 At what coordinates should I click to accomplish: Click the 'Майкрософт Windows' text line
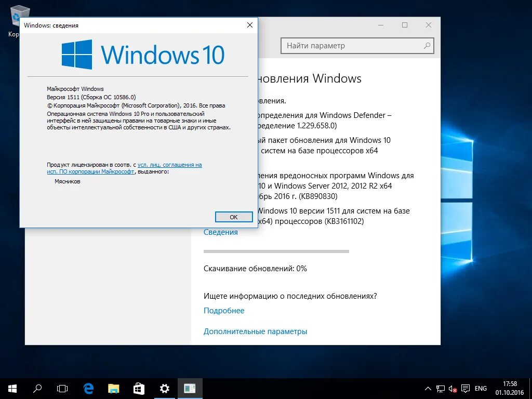coord(75,89)
